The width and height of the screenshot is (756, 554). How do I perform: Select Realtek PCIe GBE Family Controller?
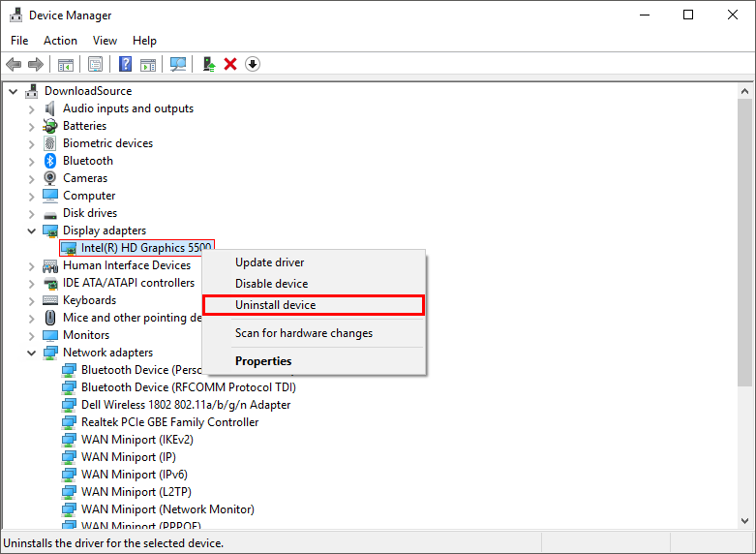169,422
